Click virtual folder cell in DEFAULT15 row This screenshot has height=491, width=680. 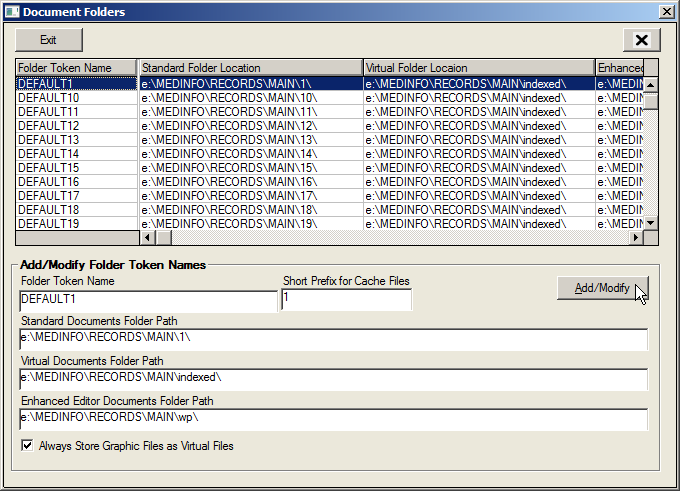click(x=479, y=167)
